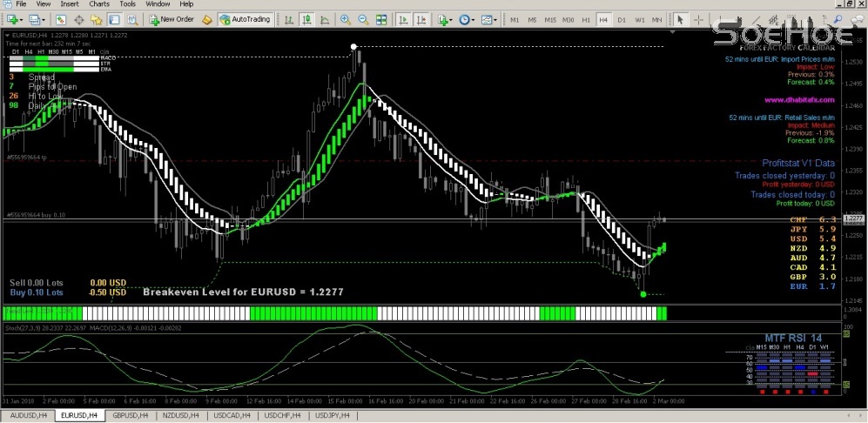Viewport: 868px width, 423px height.
Task: Open the Charts menu
Action: coord(99,4)
